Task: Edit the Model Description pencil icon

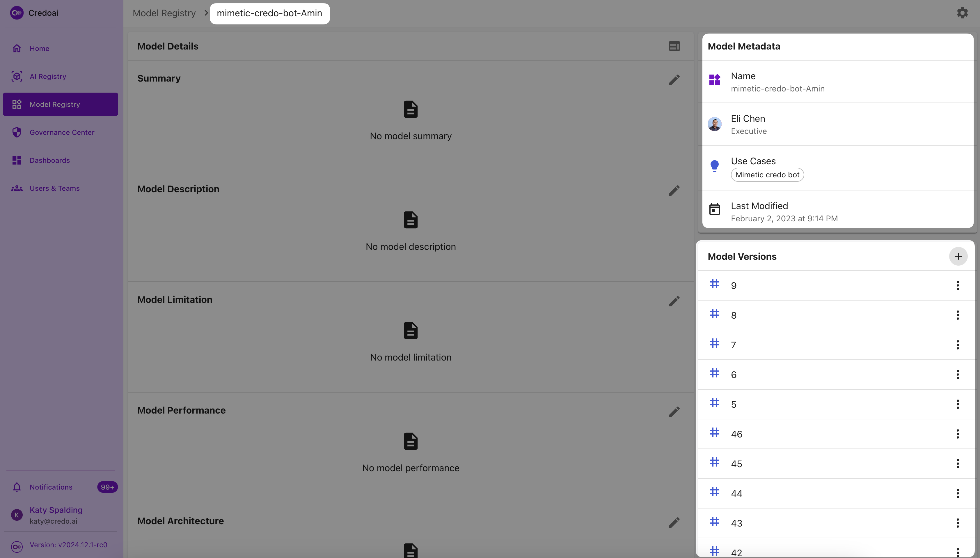Action: [x=674, y=190]
